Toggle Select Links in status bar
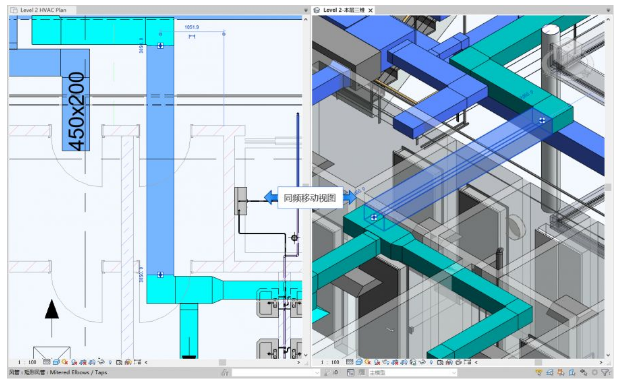 (539, 372)
